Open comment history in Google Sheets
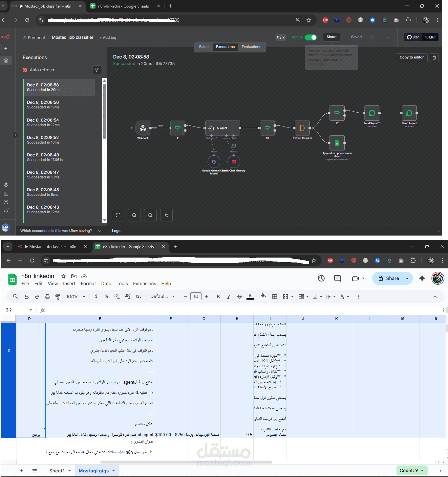This screenshot has width=448, height=477. tap(337, 278)
